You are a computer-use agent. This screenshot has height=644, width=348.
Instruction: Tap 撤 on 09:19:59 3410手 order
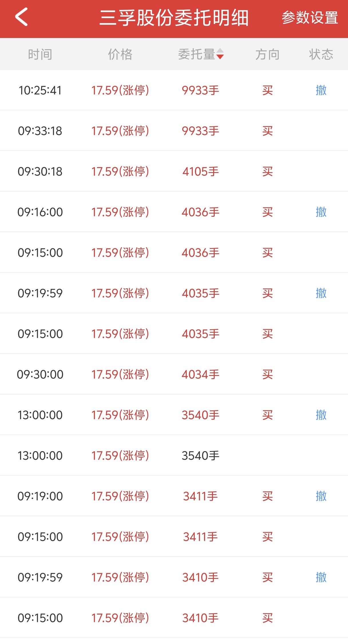pyautogui.click(x=321, y=577)
